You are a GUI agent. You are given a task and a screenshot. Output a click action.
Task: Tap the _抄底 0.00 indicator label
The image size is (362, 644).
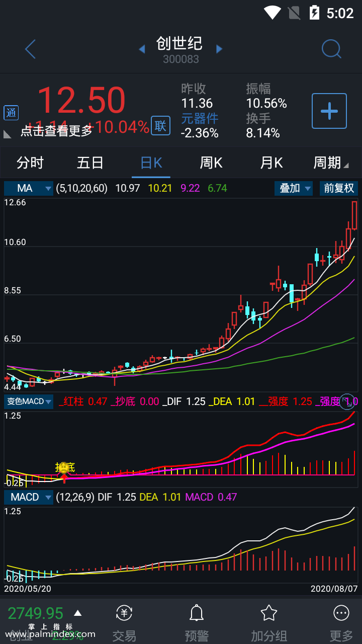pos(135,401)
